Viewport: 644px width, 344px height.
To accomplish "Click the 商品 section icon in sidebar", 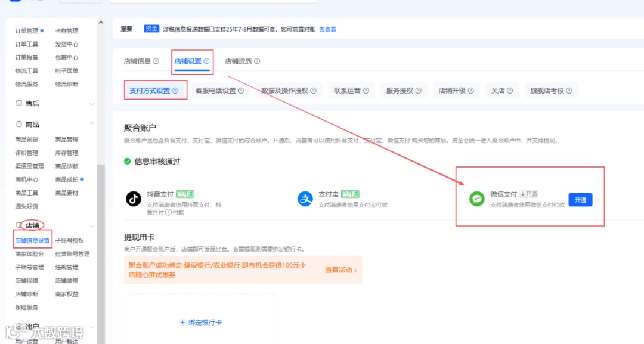I will [x=19, y=124].
